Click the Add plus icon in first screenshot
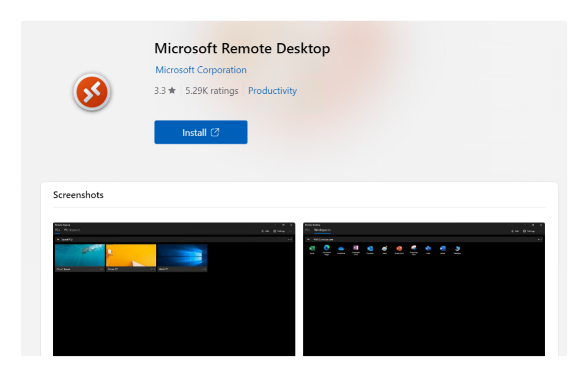The width and height of the screenshot is (588, 377). click(262, 231)
